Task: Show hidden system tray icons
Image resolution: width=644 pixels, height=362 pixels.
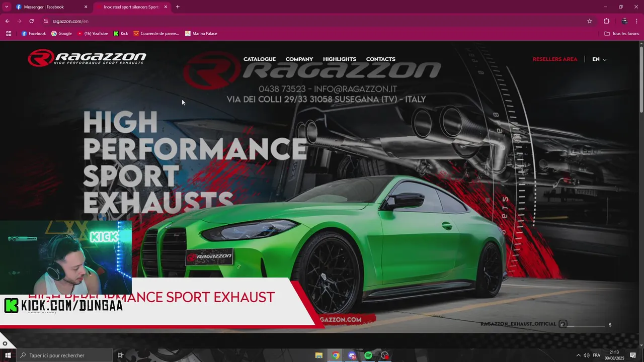Action: coord(578,355)
